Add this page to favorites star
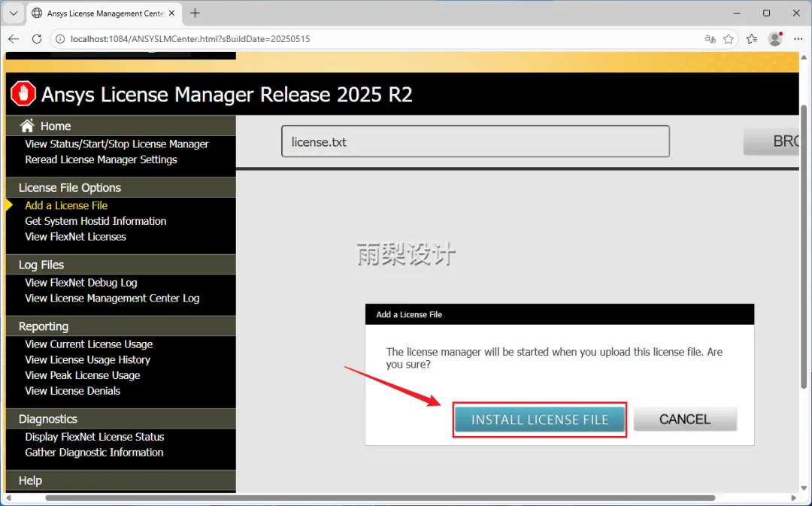Viewport: 812px width, 506px height. 729,39
